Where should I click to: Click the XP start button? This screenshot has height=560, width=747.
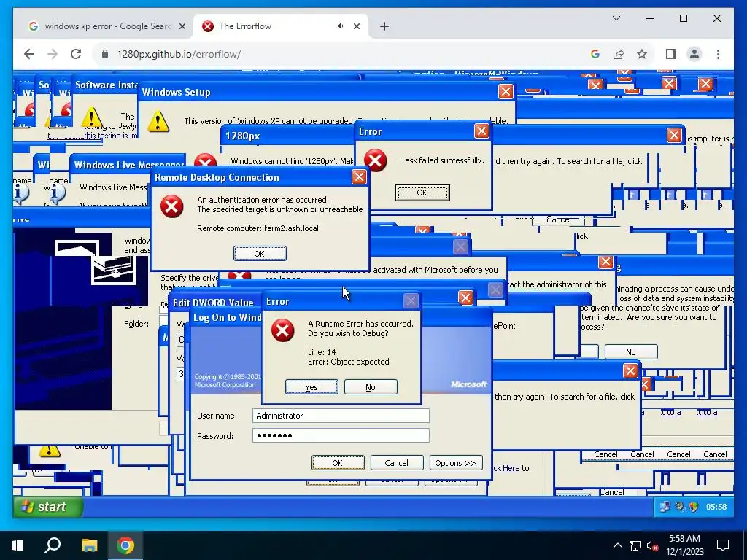pos(47,507)
